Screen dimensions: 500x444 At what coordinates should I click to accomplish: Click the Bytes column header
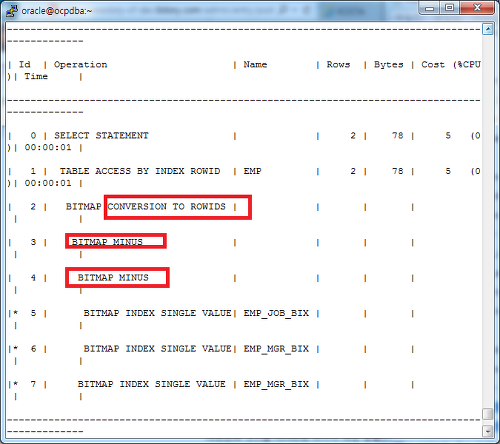pos(388,65)
